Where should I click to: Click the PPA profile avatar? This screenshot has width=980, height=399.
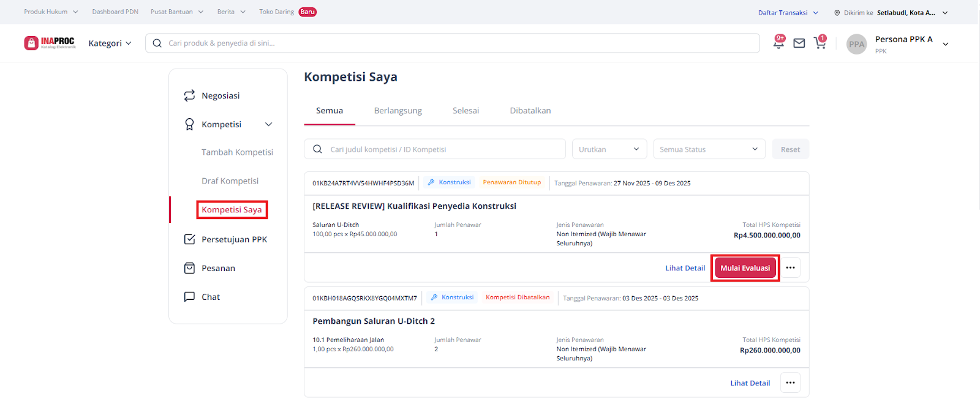(856, 44)
